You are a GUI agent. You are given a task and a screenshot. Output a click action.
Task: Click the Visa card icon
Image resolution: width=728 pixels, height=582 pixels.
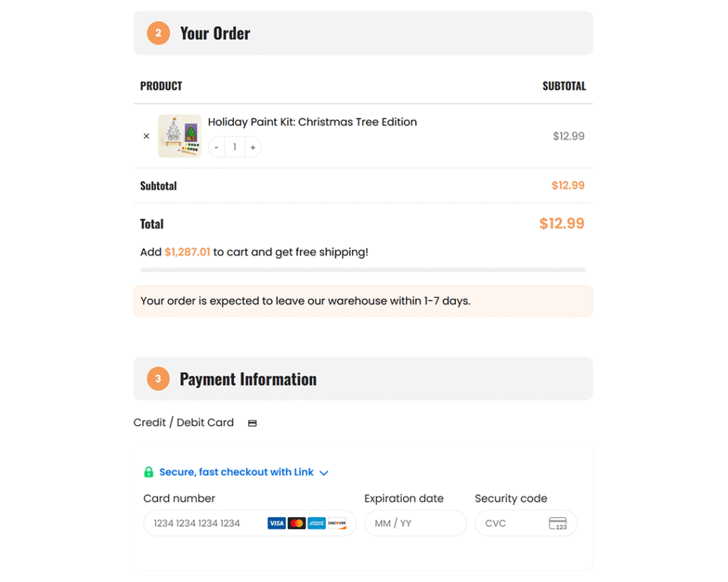pos(277,524)
